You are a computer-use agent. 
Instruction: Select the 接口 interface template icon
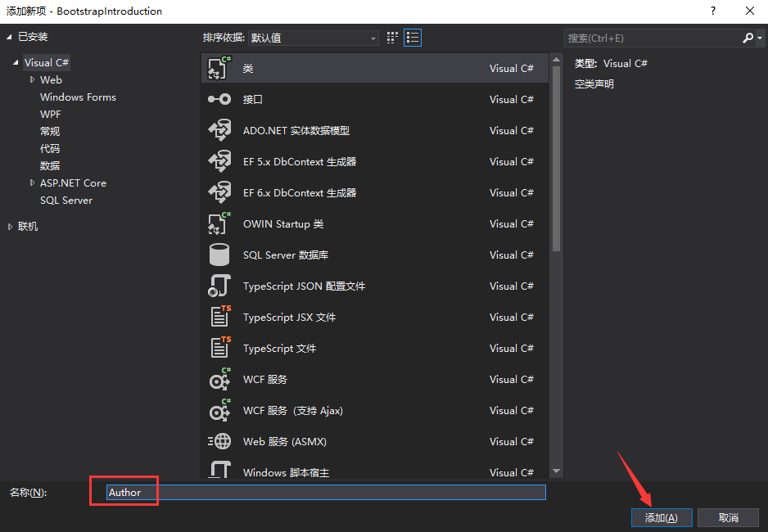pyautogui.click(x=219, y=99)
